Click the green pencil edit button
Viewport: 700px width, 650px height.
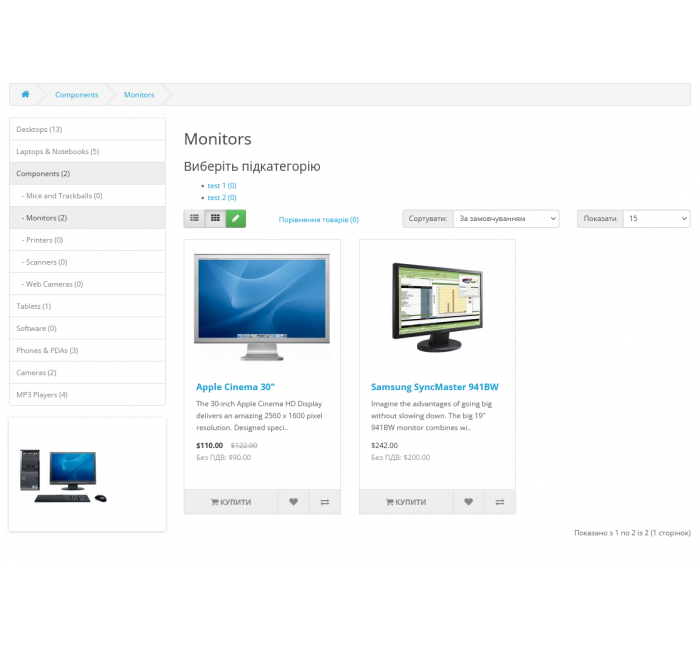click(236, 218)
